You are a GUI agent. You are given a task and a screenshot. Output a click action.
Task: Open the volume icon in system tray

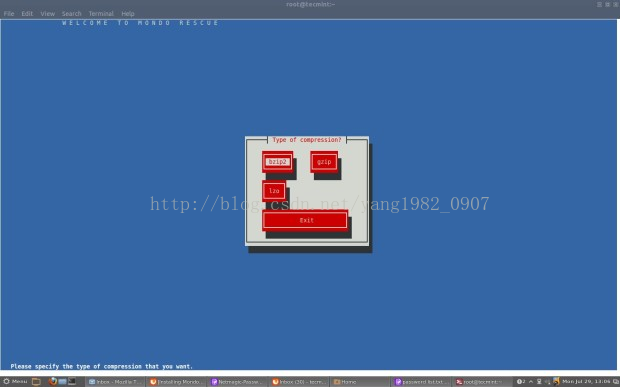click(x=547, y=381)
